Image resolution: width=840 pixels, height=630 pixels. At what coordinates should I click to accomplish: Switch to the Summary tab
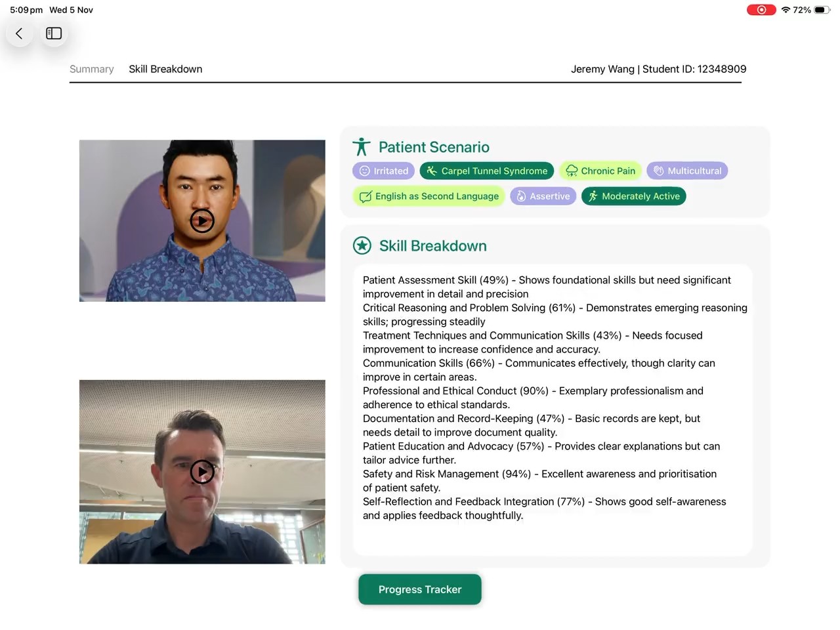click(x=92, y=69)
